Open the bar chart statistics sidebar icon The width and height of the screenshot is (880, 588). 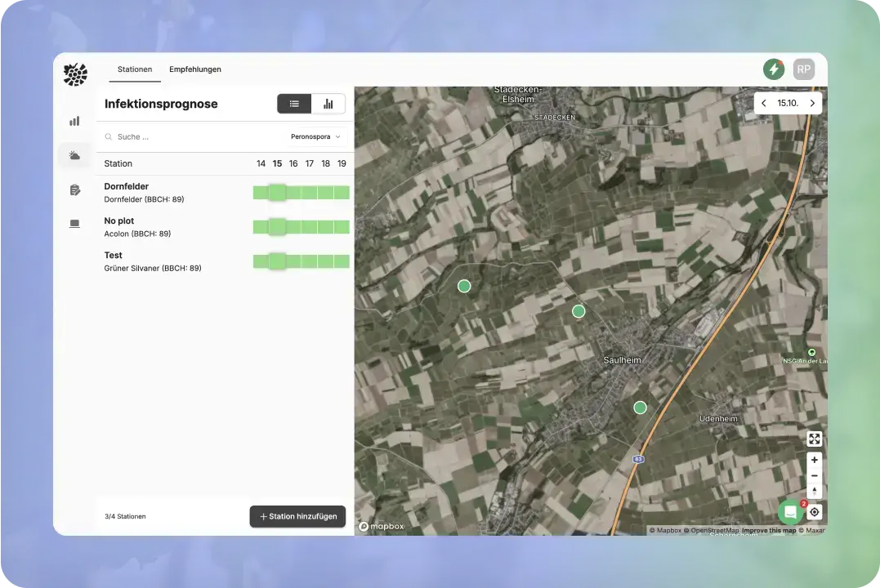tap(74, 121)
